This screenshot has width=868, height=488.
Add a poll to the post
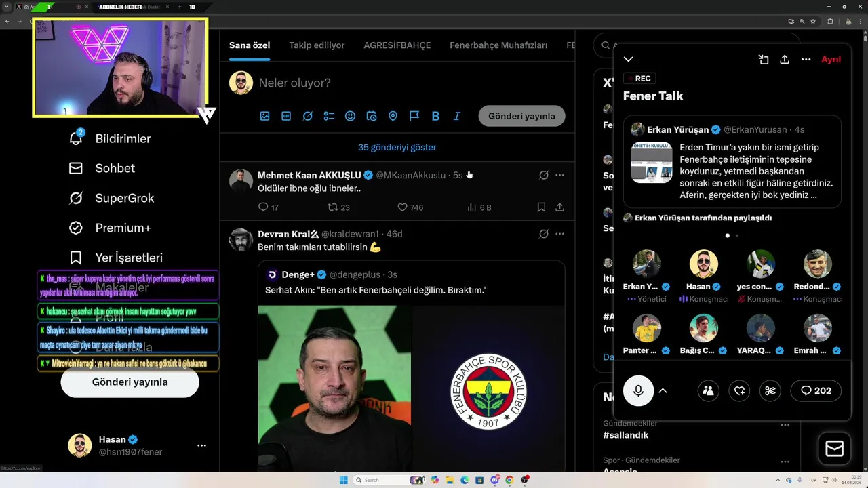pos(329,116)
